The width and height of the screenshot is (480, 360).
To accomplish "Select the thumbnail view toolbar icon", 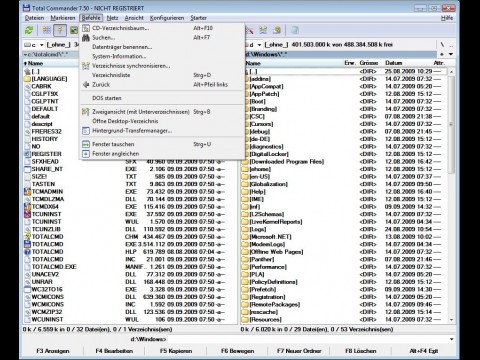I will click(73, 30).
